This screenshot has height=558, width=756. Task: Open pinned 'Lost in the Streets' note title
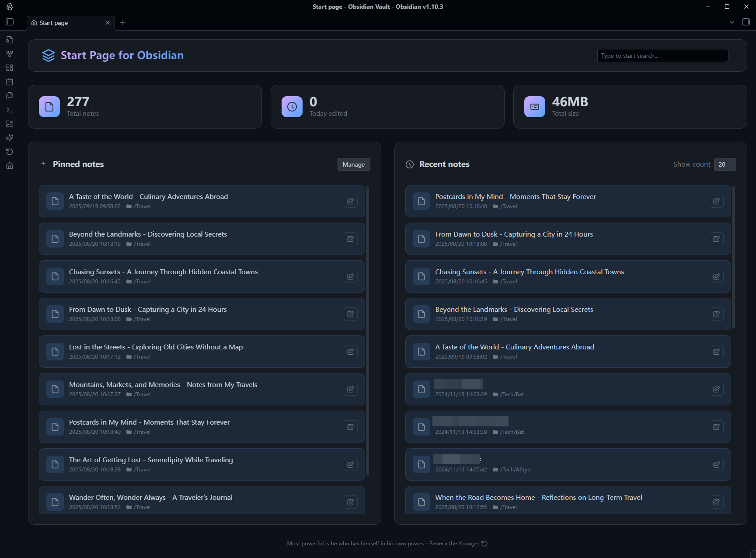coord(156,347)
